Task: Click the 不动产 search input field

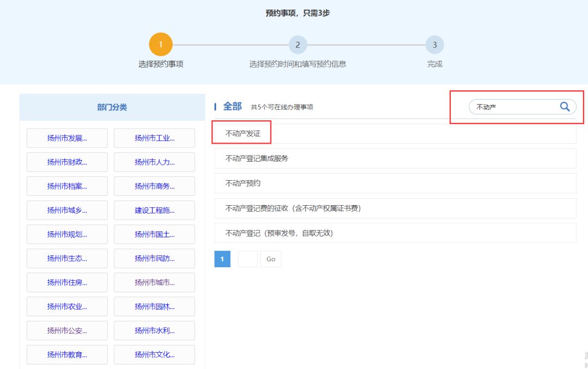Action: [512, 107]
